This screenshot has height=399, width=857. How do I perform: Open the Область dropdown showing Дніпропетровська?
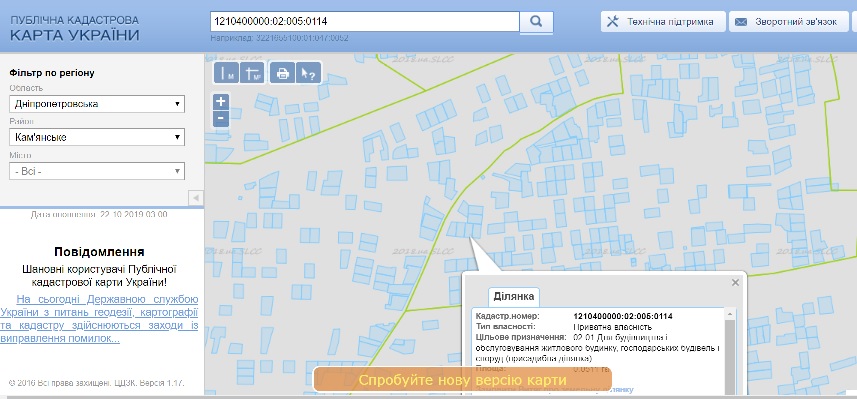[97, 104]
